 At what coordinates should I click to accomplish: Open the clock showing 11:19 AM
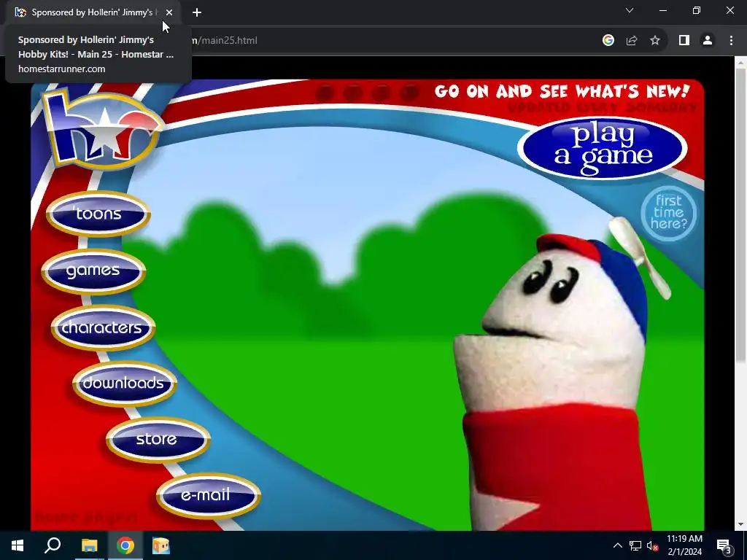(x=684, y=545)
